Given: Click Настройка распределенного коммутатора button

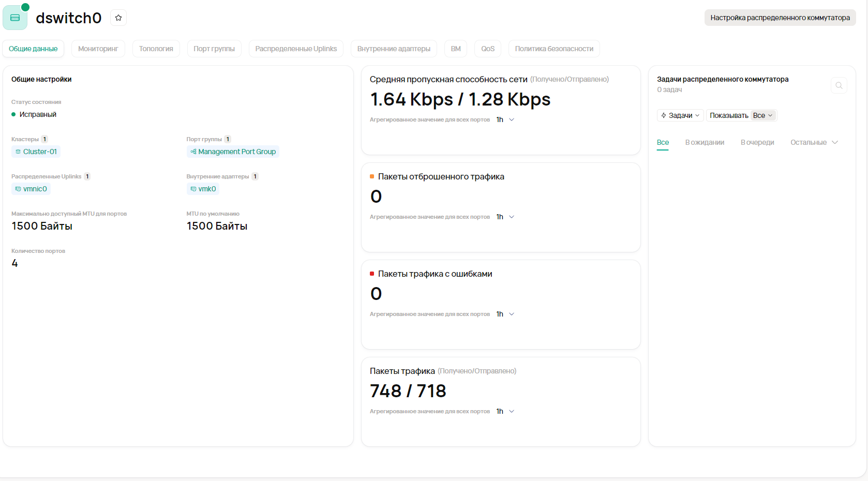Looking at the screenshot, I should [x=780, y=18].
